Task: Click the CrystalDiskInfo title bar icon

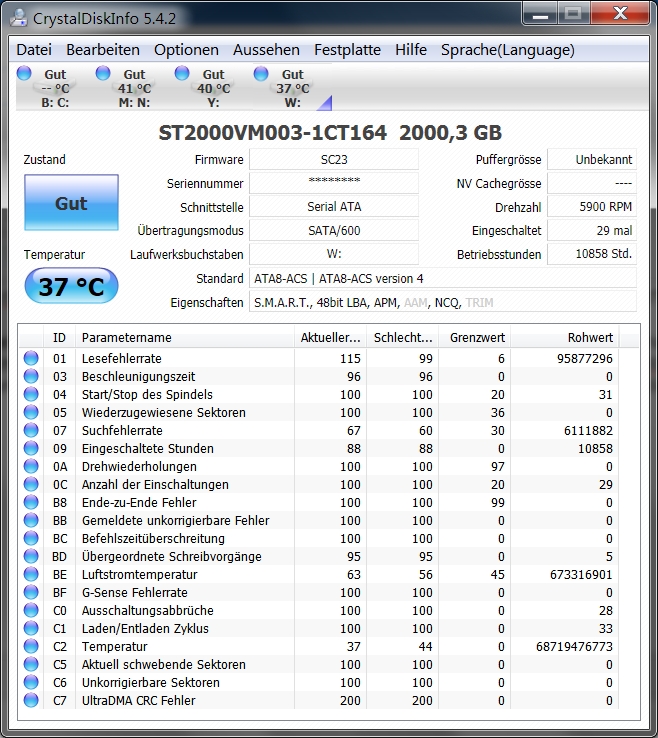Action: tap(19, 18)
